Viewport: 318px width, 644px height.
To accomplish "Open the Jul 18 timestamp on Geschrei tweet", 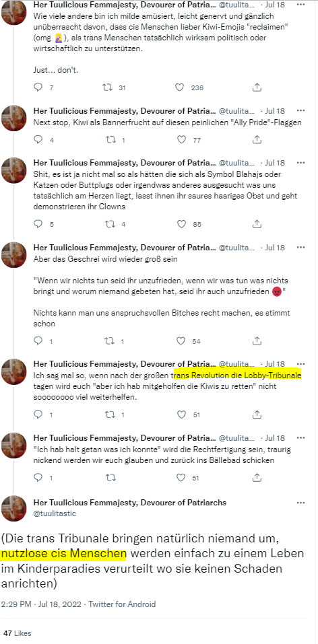I will coord(275,248).
